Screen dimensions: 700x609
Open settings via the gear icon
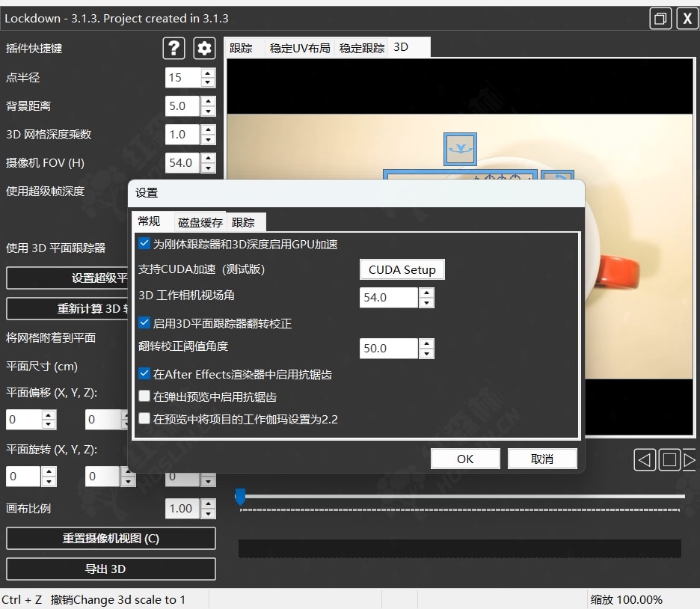click(x=204, y=48)
